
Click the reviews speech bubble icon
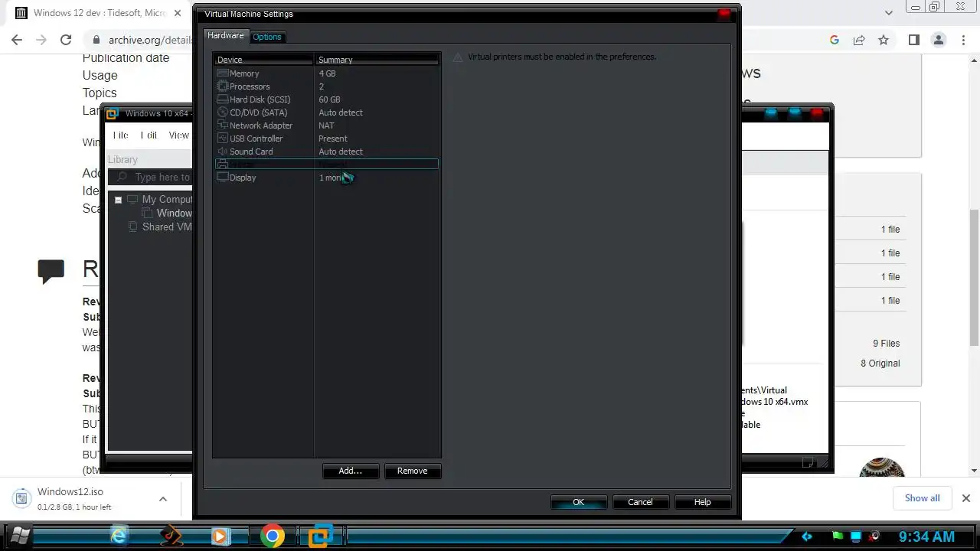click(51, 271)
